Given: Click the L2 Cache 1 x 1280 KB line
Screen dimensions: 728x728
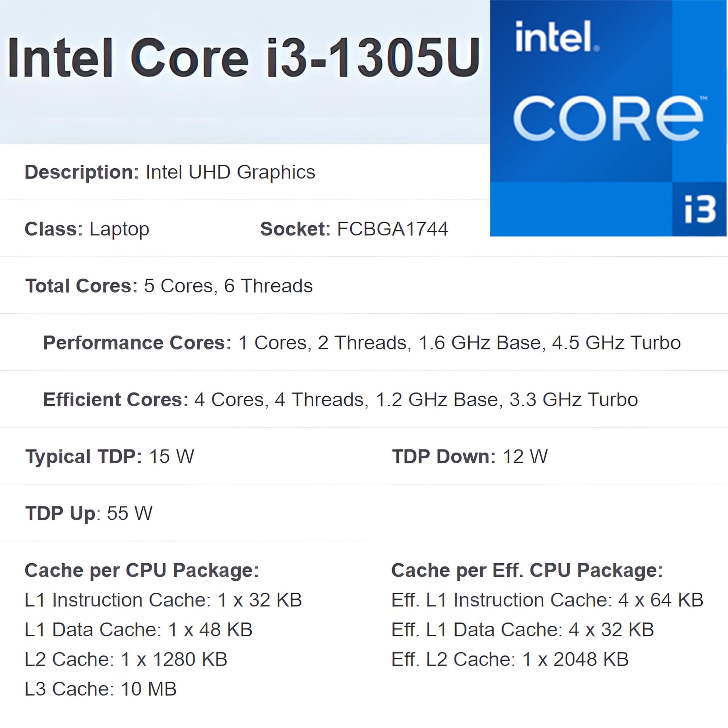Looking at the screenshot, I should coord(126,659).
